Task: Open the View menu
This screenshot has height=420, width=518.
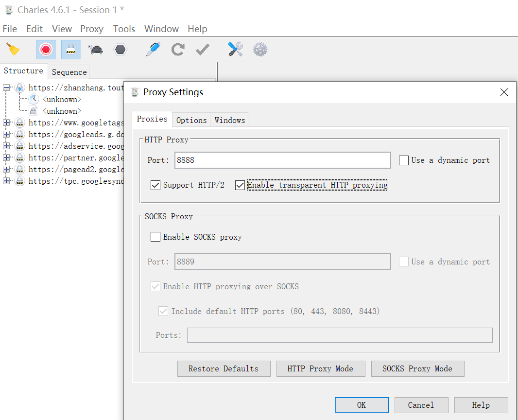Action: click(x=62, y=29)
